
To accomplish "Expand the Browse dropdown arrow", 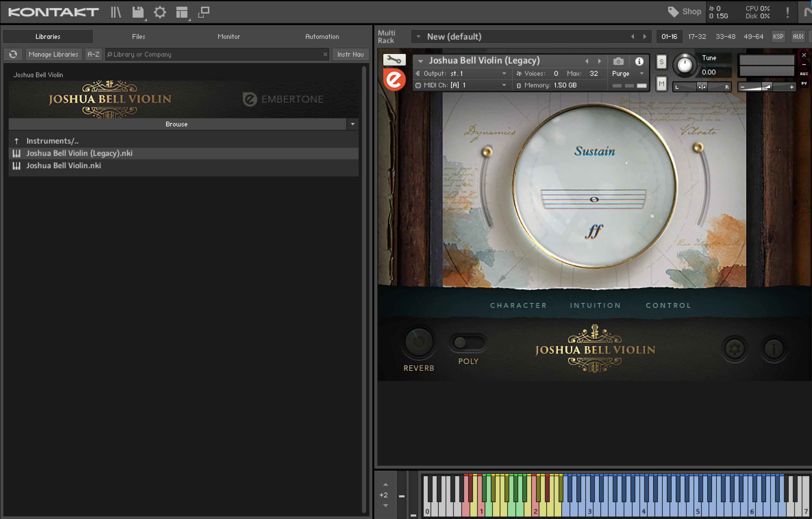I will [353, 124].
